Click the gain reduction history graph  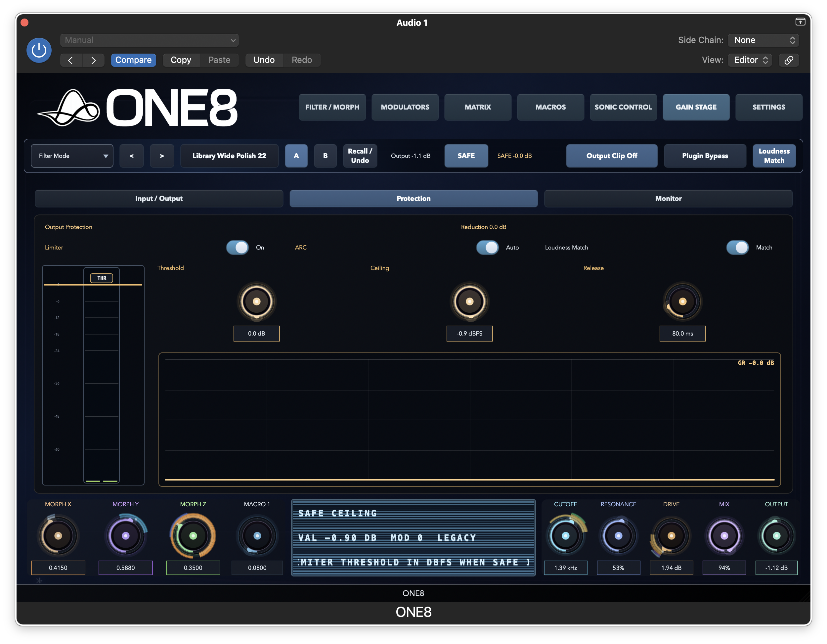coord(469,419)
